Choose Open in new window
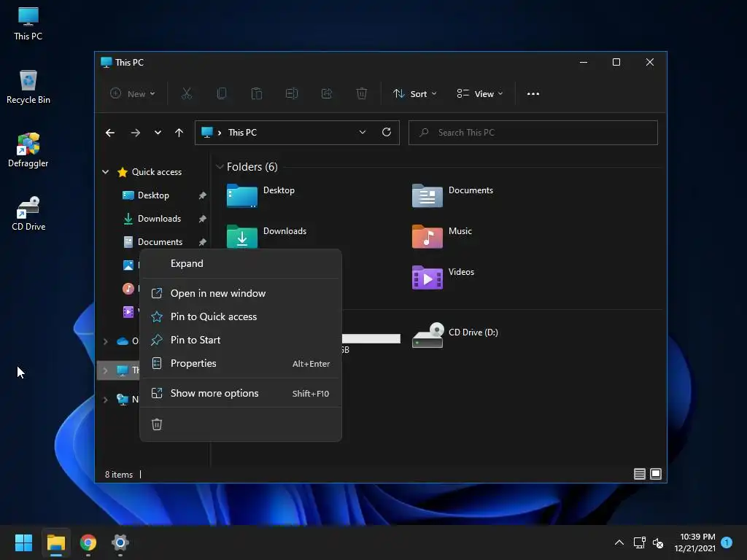The width and height of the screenshot is (747, 560). [241, 293]
